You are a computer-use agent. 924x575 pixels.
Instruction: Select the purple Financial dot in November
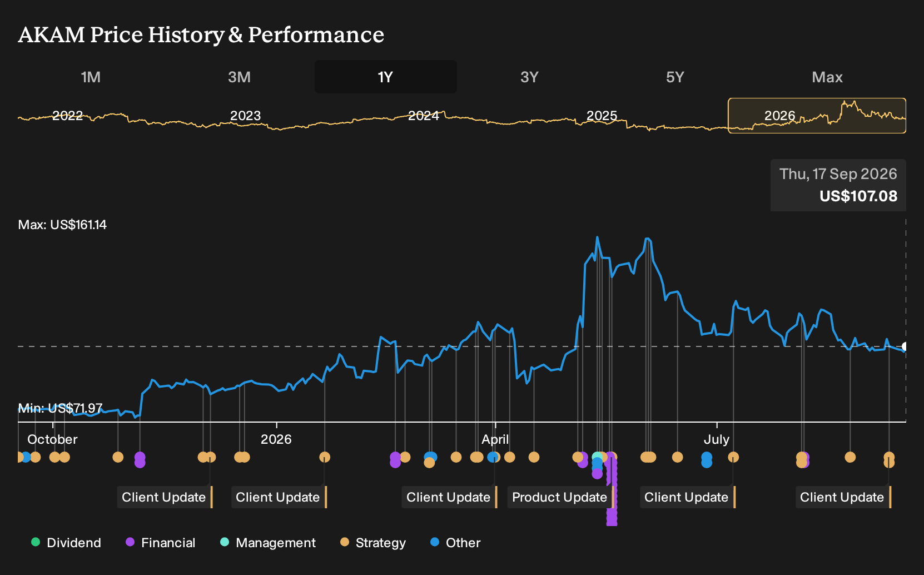click(x=140, y=457)
